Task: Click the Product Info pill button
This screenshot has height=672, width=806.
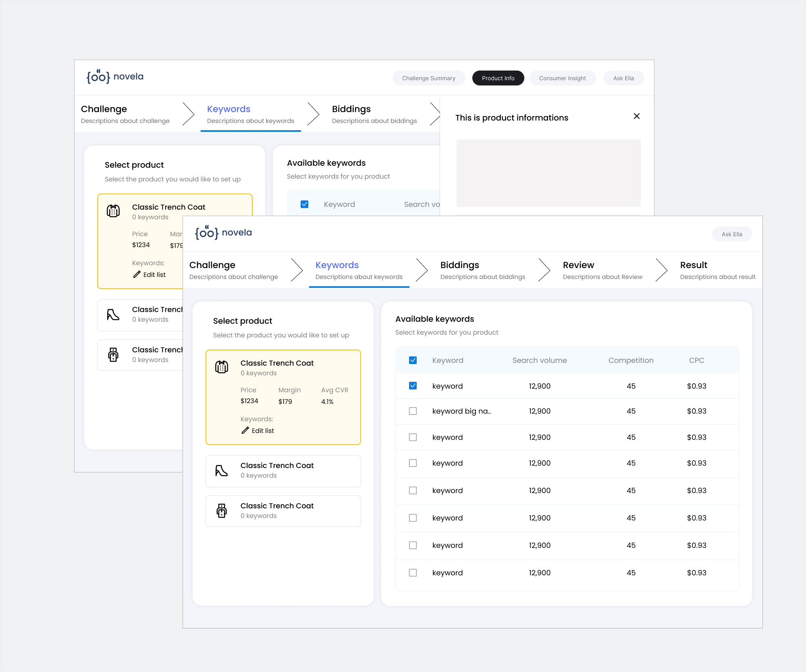Action: (498, 78)
